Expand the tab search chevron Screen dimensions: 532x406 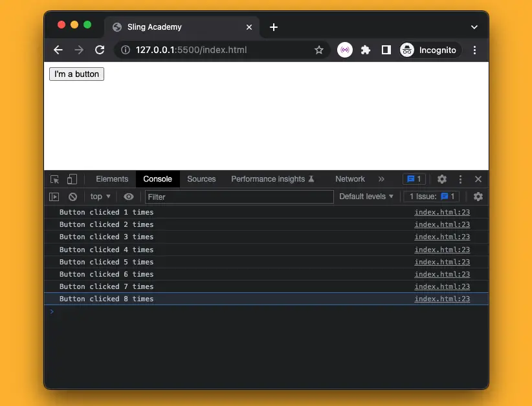474,27
